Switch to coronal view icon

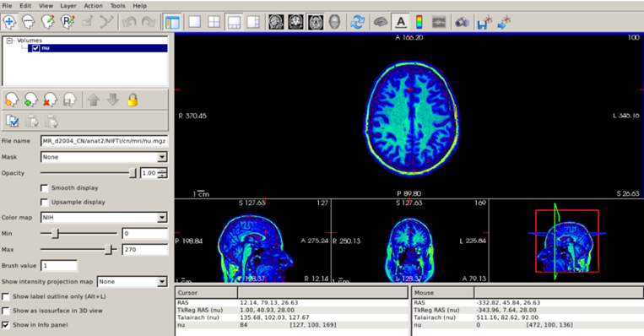pos(295,22)
